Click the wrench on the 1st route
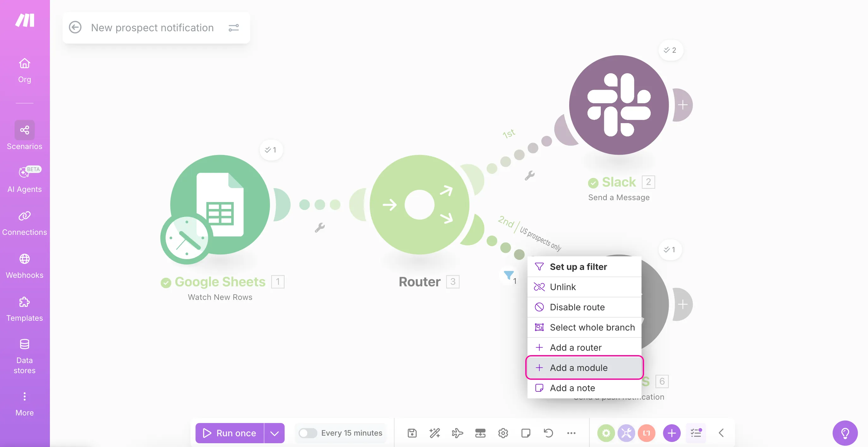Screen dimensions: 868x447 [529, 176]
